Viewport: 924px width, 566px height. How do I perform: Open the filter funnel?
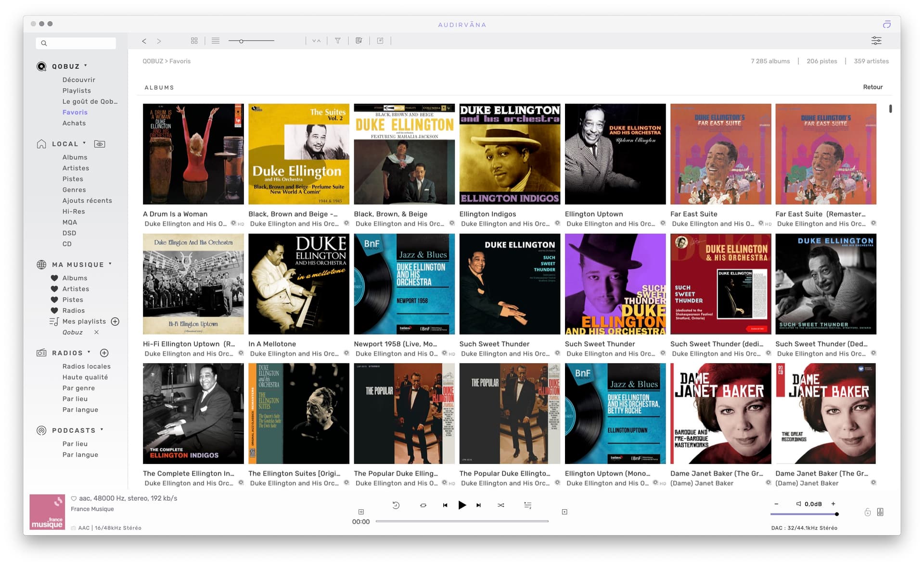(338, 41)
